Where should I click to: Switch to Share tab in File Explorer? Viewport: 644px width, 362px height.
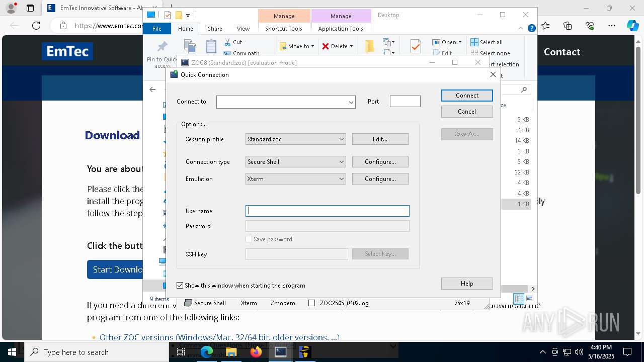point(215,29)
